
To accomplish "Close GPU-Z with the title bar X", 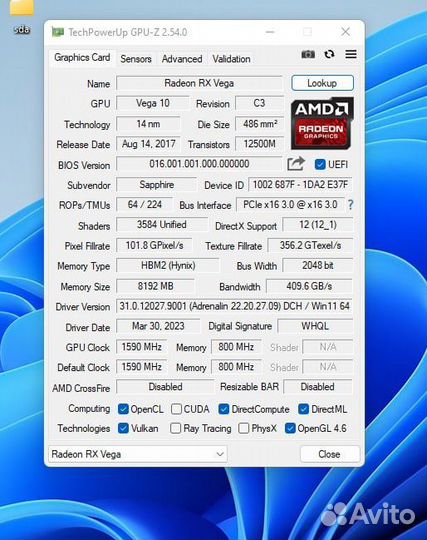I will (x=345, y=32).
